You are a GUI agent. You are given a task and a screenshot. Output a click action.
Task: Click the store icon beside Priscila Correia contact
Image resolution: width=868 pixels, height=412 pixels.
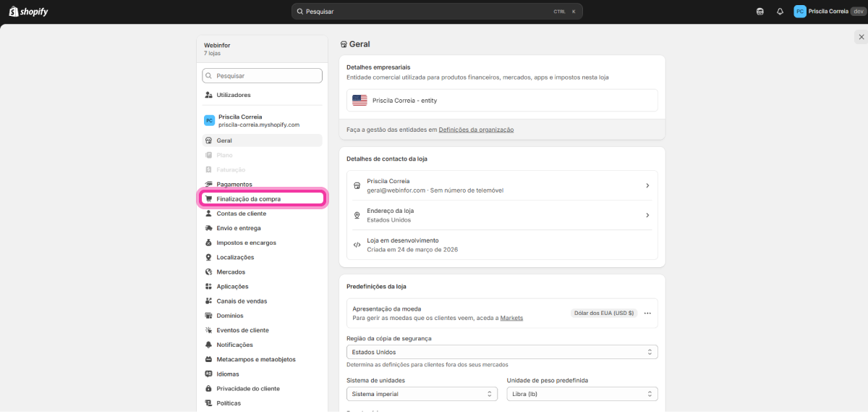coord(357,185)
